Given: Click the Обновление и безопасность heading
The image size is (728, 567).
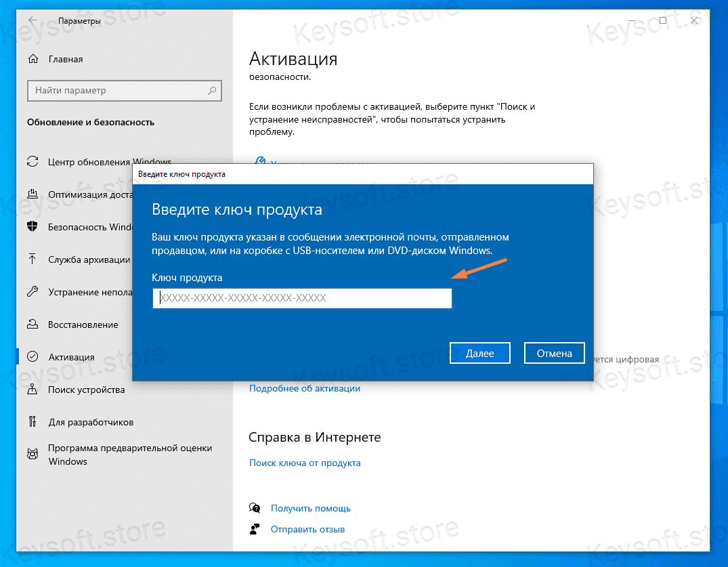Looking at the screenshot, I should [x=91, y=122].
